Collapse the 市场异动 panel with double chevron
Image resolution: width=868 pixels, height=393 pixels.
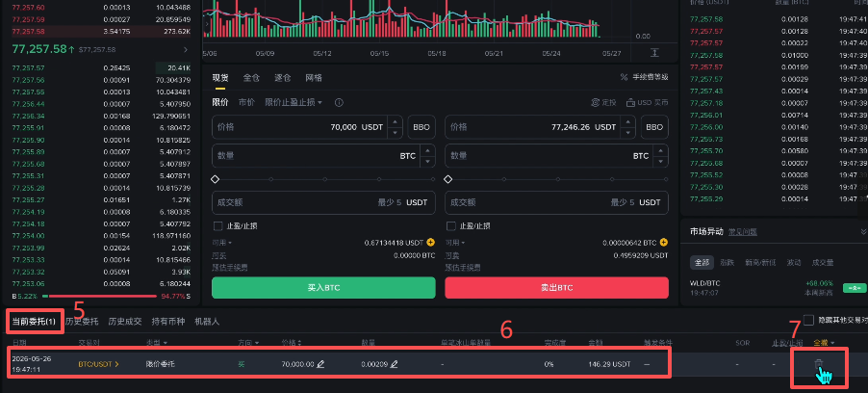click(863, 231)
